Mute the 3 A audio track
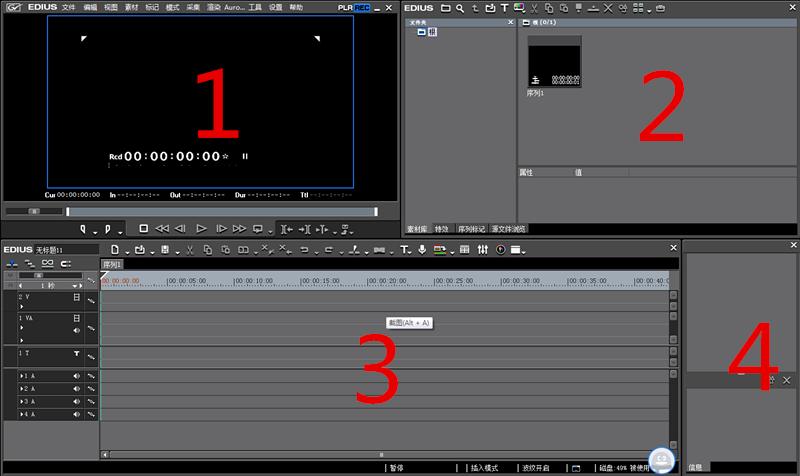This screenshot has height=476, width=800. click(77, 402)
